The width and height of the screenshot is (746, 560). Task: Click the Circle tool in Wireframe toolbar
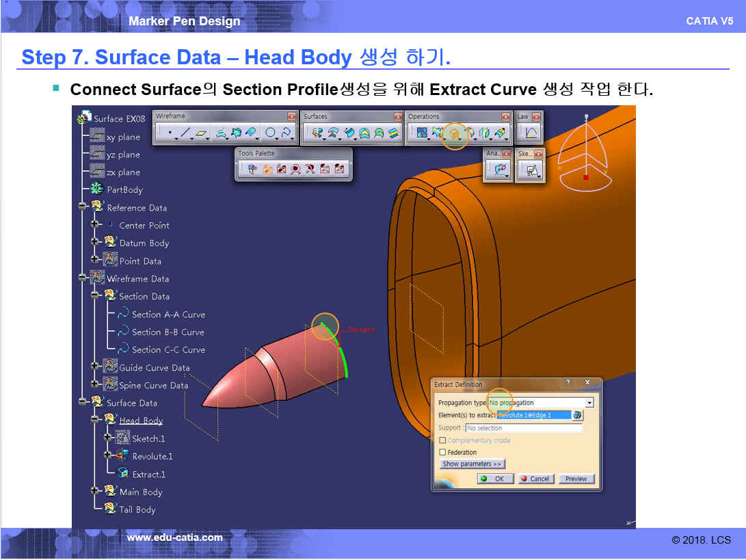click(x=271, y=133)
